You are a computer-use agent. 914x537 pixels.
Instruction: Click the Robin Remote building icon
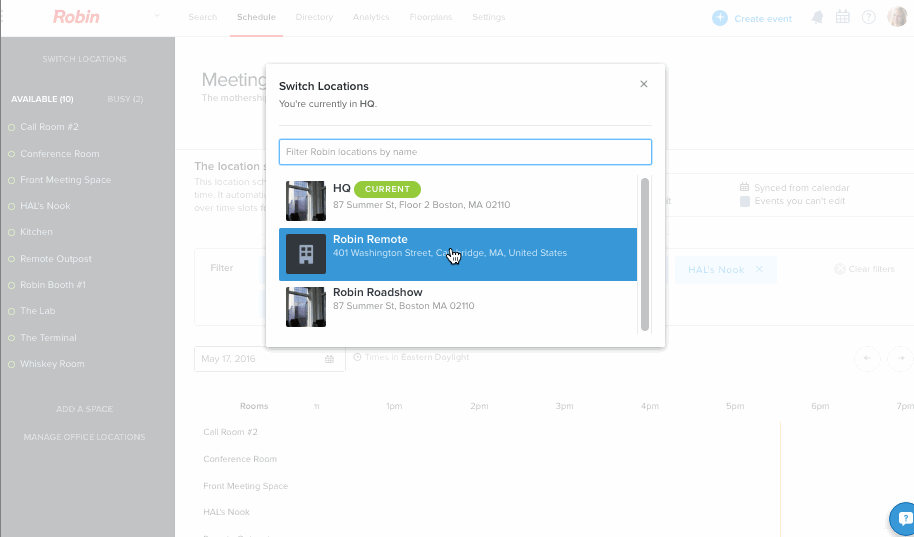pos(306,254)
